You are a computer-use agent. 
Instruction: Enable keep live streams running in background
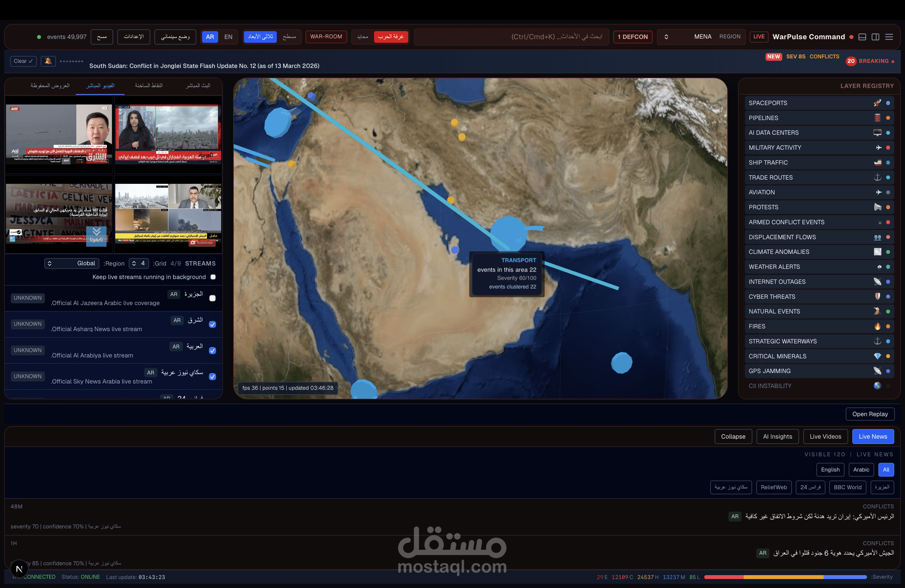[213, 277]
